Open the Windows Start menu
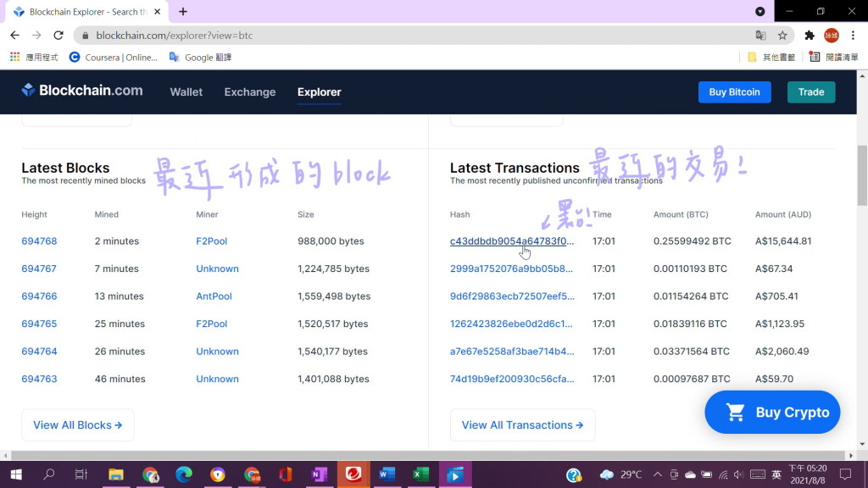Viewport: 868px width, 488px height. pos(15,474)
